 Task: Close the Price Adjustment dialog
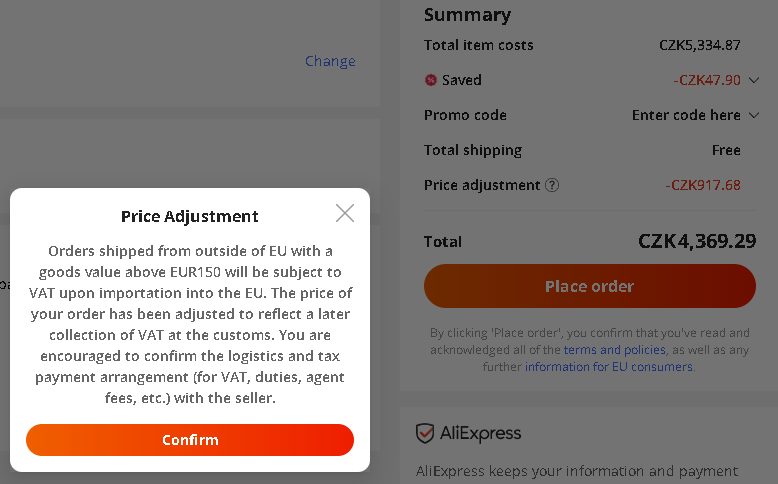pyautogui.click(x=345, y=213)
